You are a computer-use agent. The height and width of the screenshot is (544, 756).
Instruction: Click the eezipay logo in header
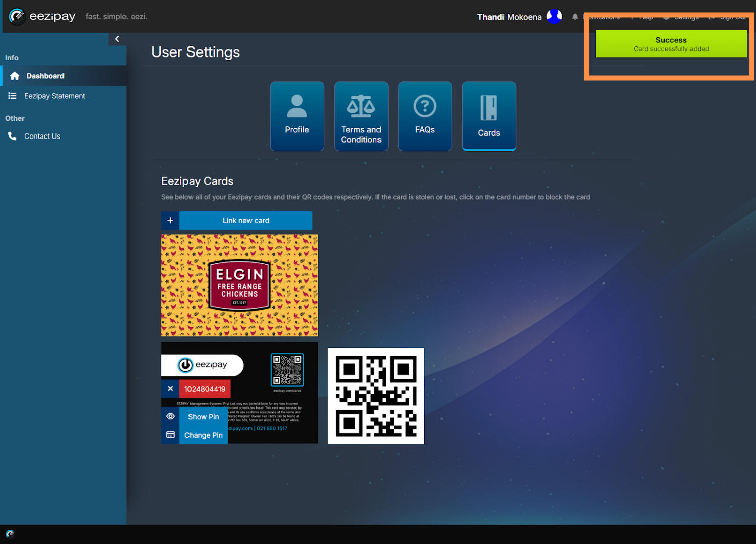tap(42, 17)
